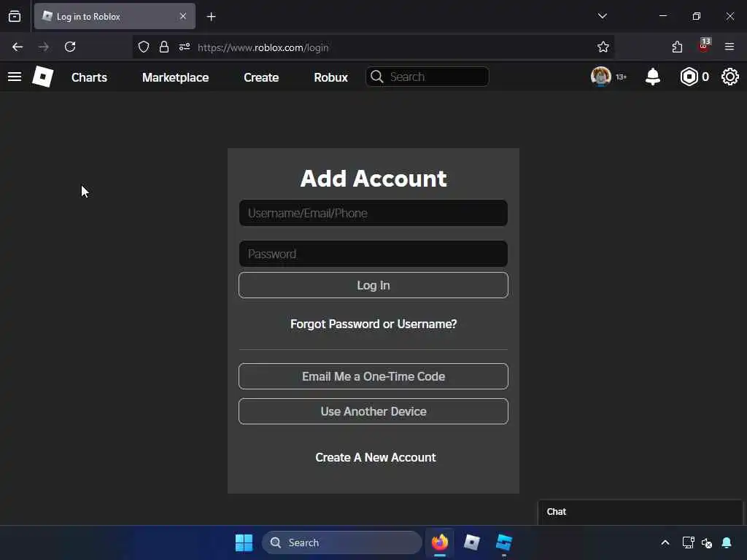Open the Firefox application menu

pyautogui.click(x=729, y=47)
